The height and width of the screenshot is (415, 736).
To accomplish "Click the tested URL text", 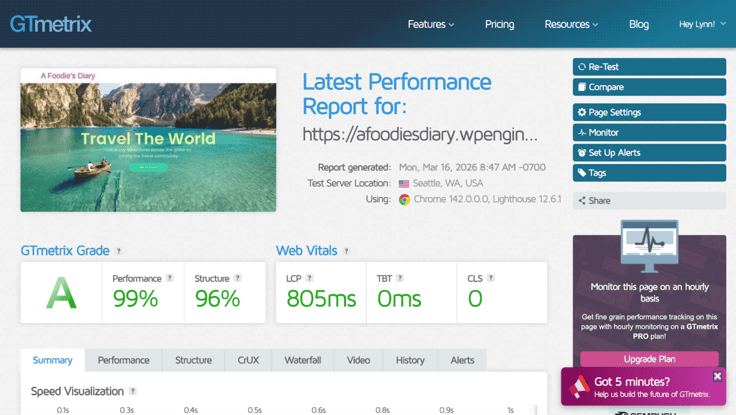I will [x=420, y=135].
